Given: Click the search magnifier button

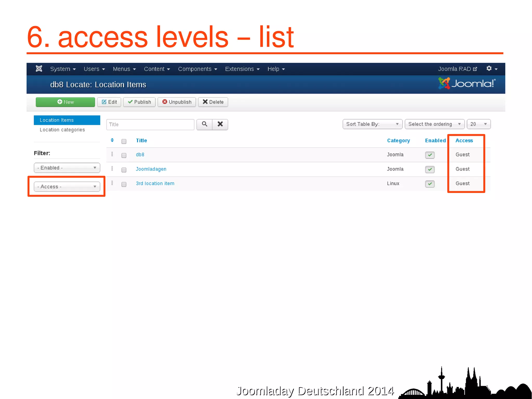Looking at the screenshot, I should tap(204, 124).
